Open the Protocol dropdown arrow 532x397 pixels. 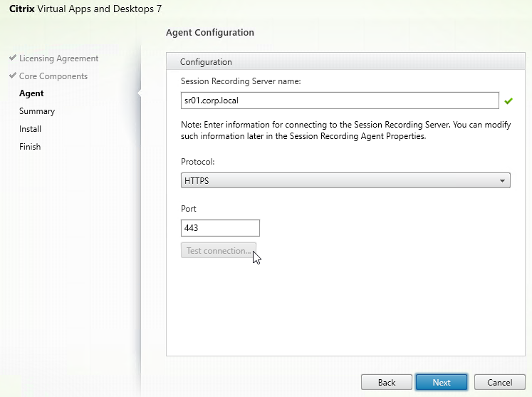click(504, 181)
